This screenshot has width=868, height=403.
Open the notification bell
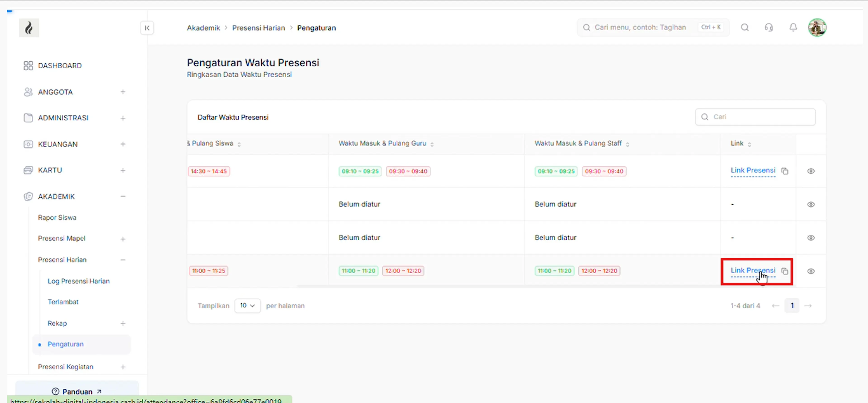(x=793, y=28)
